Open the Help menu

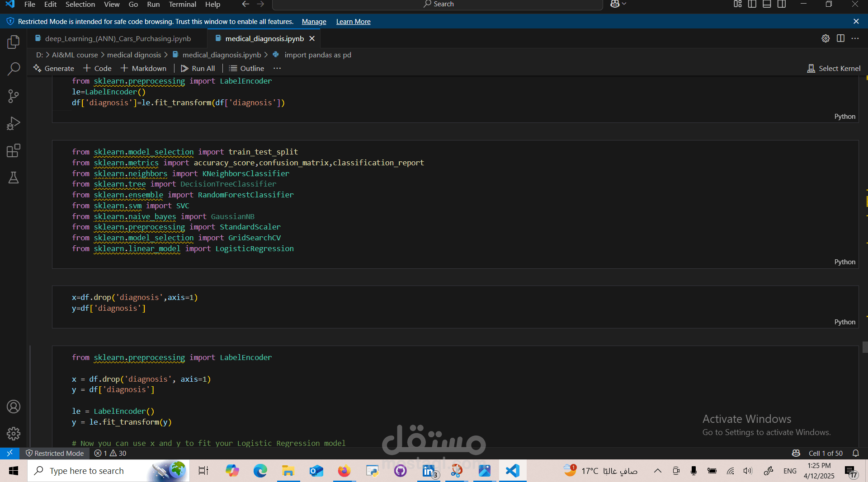pyautogui.click(x=212, y=4)
